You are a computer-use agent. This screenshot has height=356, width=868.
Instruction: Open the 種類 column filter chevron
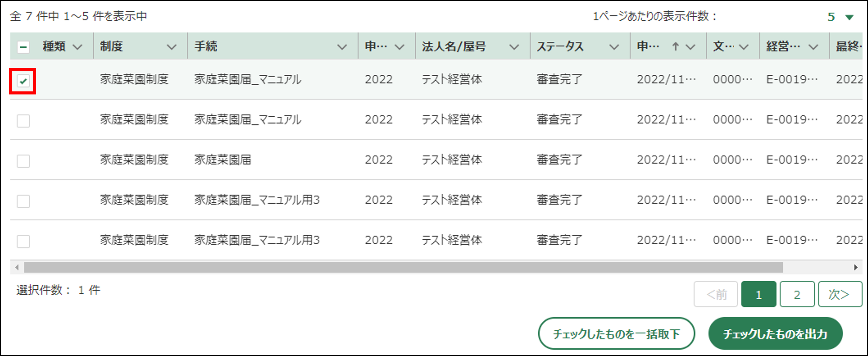(x=78, y=47)
